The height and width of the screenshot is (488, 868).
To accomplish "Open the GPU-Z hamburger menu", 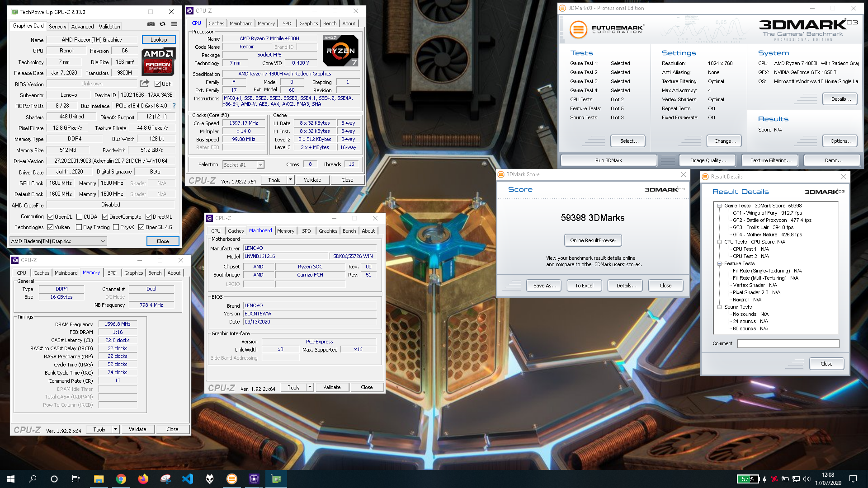I will [x=174, y=24].
